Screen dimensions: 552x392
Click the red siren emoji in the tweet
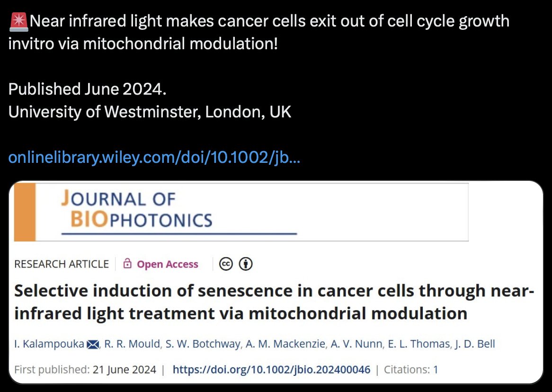pyautogui.click(x=18, y=22)
